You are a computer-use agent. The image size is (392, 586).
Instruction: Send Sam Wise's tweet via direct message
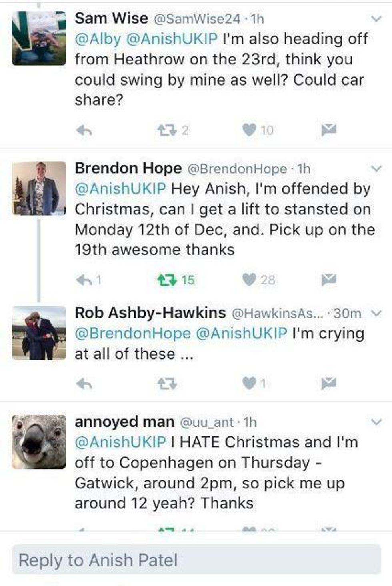pyautogui.click(x=329, y=129)
